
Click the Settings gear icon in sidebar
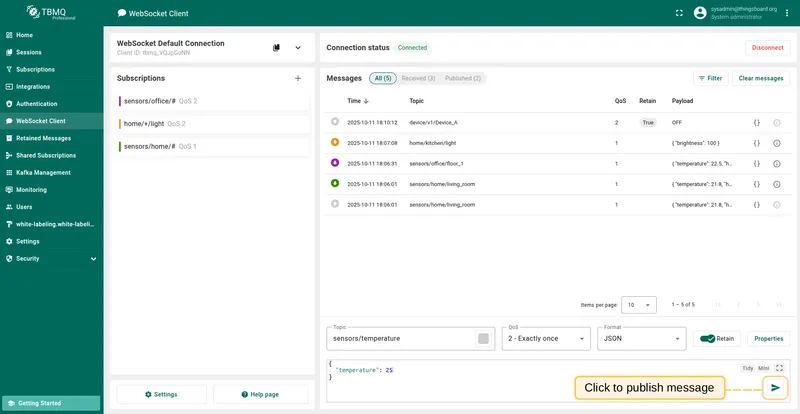pyautogui.click(x=9, y=241)
